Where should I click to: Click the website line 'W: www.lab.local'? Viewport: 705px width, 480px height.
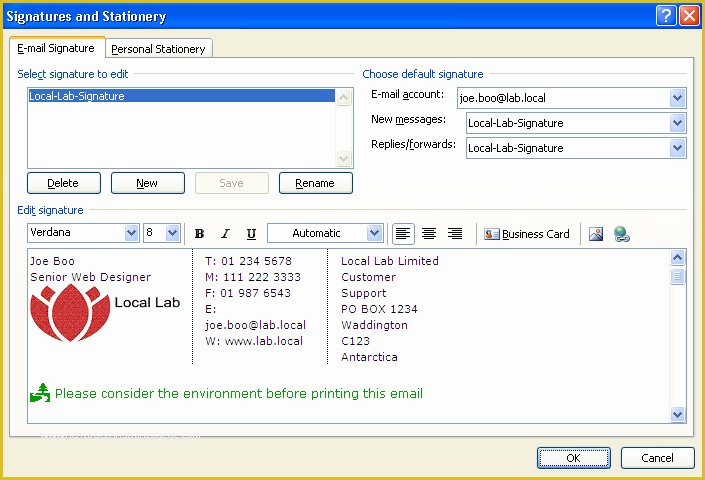click(x=254, y=341)
